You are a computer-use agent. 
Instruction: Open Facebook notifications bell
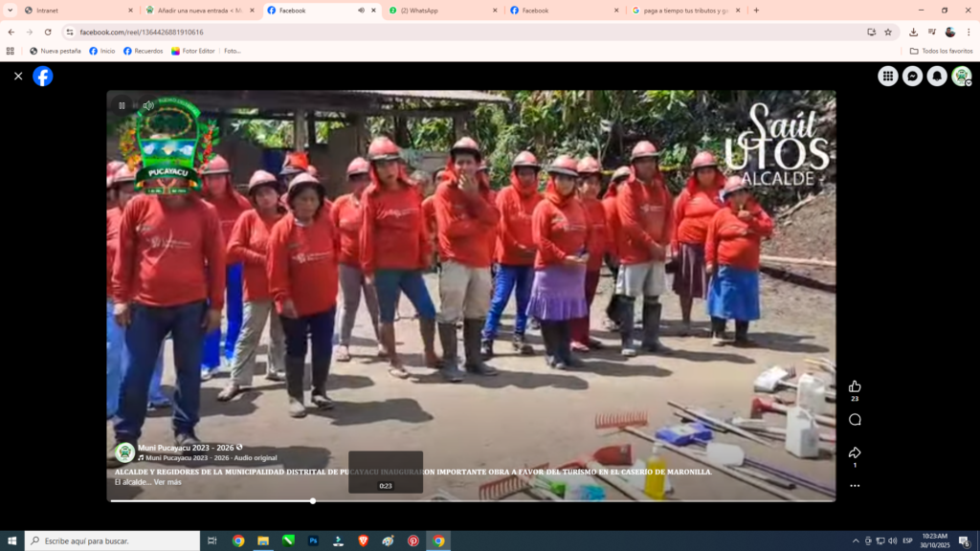click(937, 77)
